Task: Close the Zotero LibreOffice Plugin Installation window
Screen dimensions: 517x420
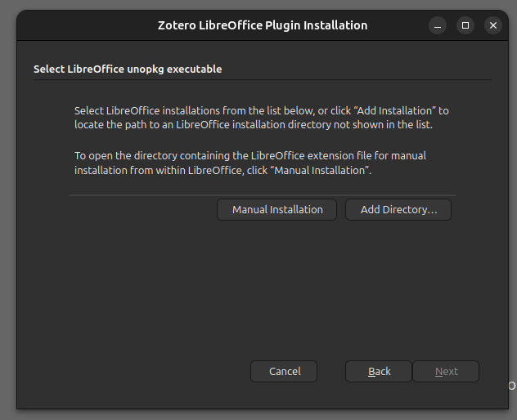Action: 493,25
